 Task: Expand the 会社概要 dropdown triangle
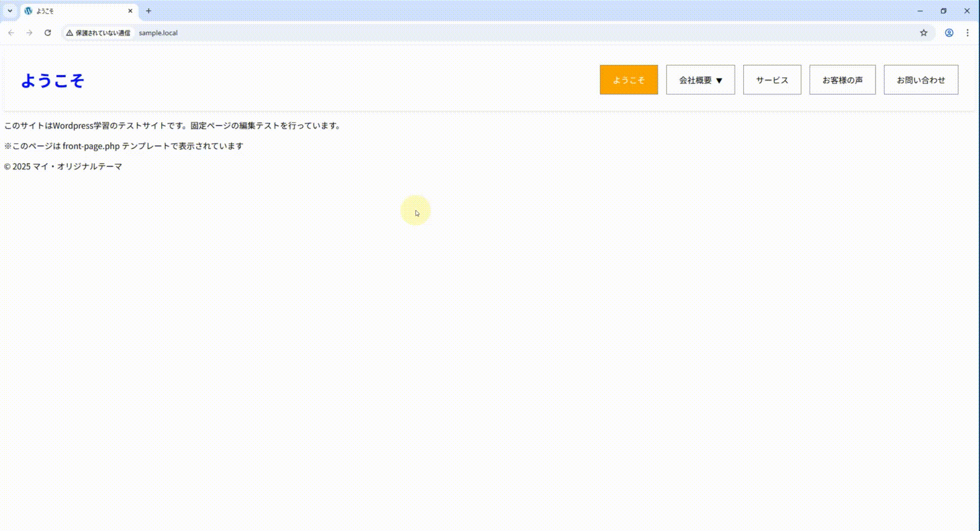719,80
